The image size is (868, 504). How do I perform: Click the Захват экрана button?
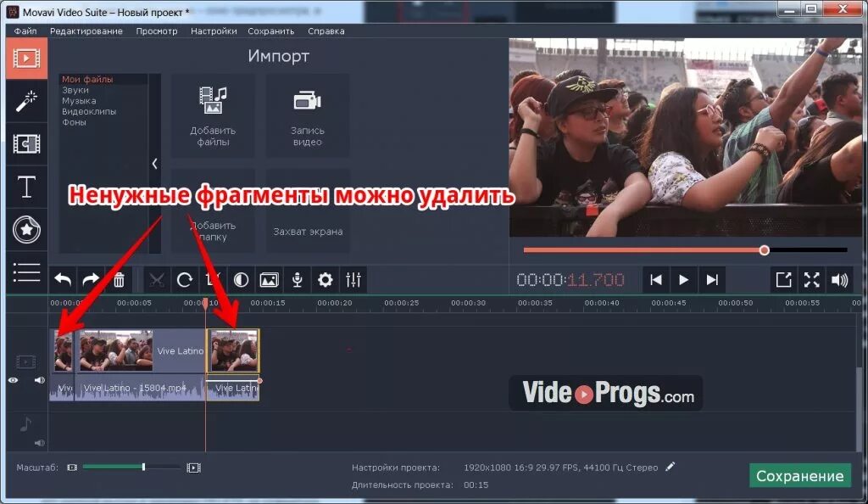click(x=307, y=211)
